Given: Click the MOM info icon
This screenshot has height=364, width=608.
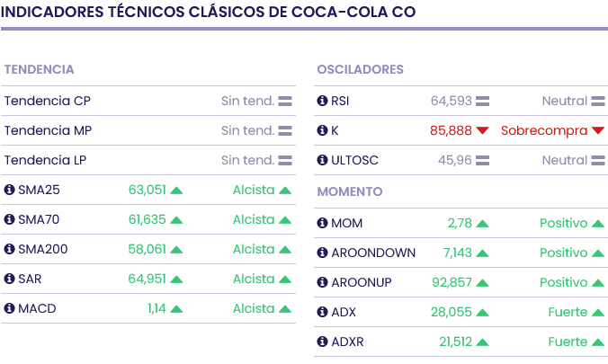Looking at the screenshot, I should 323,223.
